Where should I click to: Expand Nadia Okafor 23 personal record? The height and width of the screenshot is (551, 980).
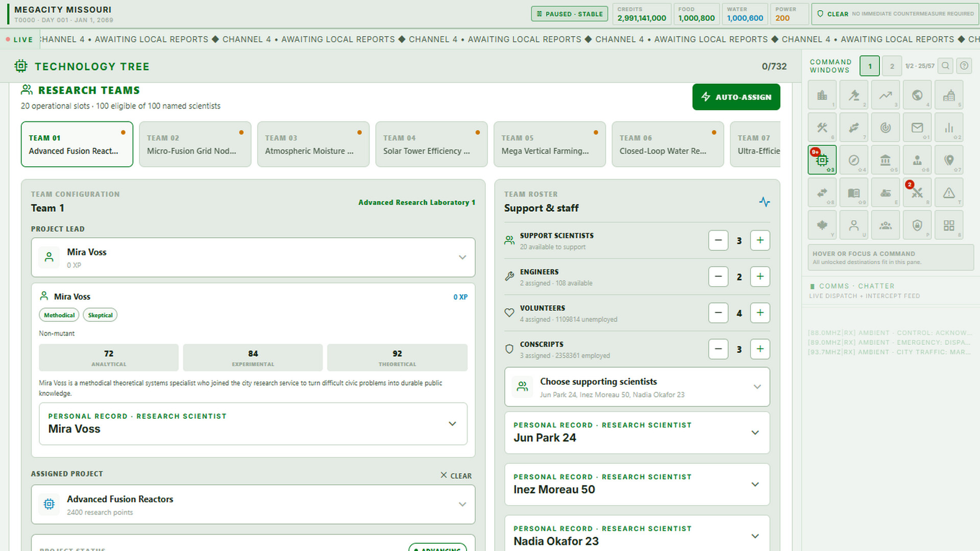(637, 534)
